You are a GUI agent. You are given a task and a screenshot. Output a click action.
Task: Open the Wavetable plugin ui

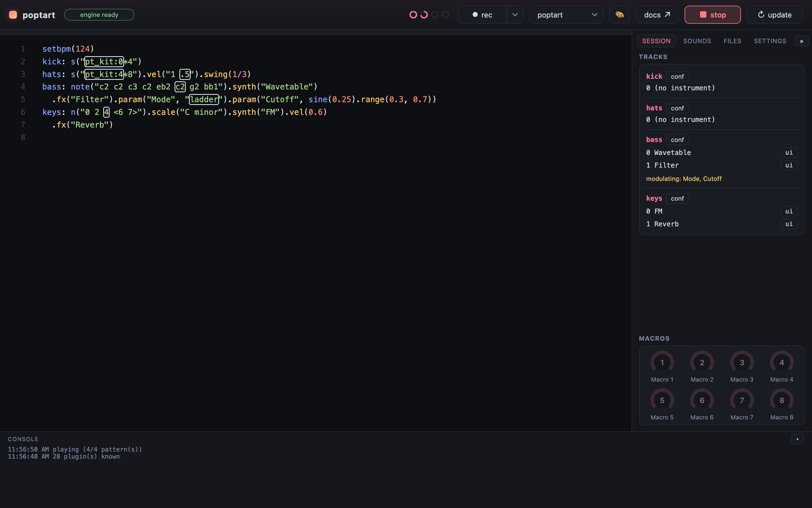pyautogui.click(x=789, y=152)
